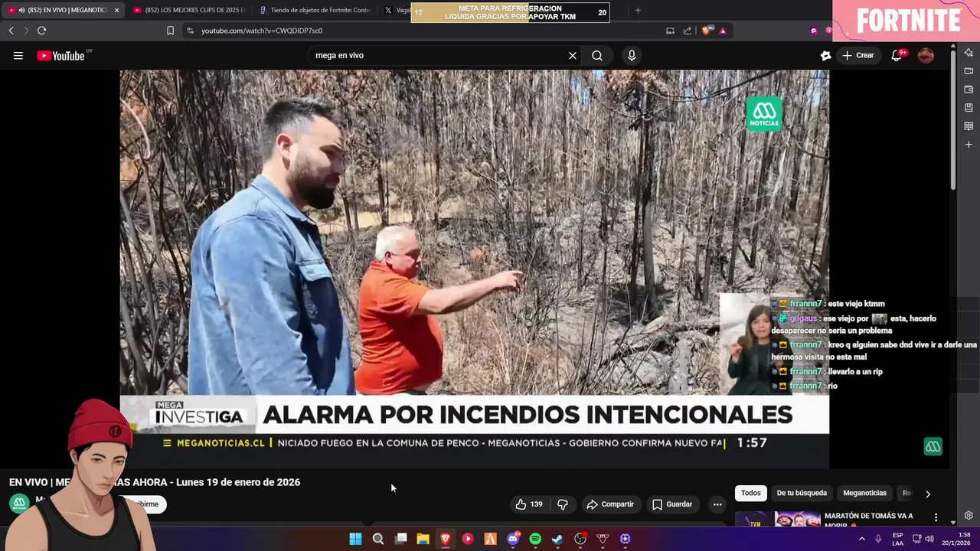Go back with the browser back arrow
Screen dimensions: 980x551
tap(11, 31)
